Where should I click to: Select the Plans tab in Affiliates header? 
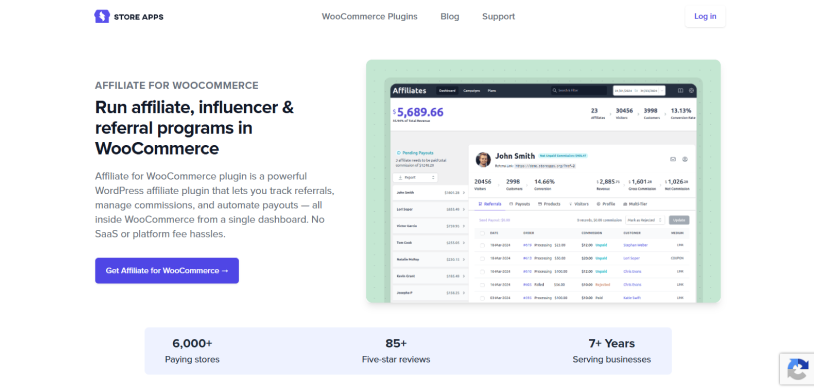(x=492, y=90)
